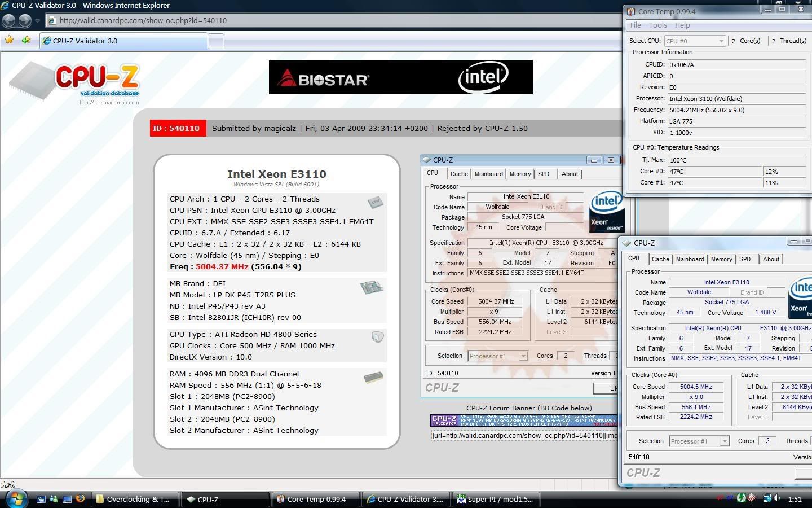Screen dimensions: 812x508
Task: Click Core Speed 5004.5 MHz in front CPU-Z window
Action: pyautogui.click(x=696, y=387)
